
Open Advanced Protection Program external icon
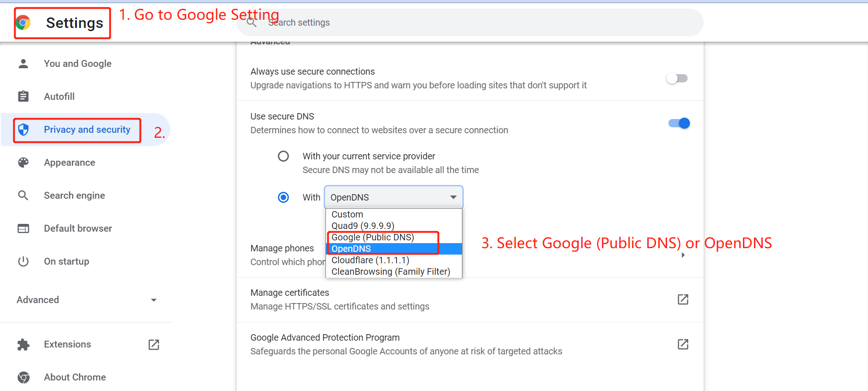(x=683, y=344)
